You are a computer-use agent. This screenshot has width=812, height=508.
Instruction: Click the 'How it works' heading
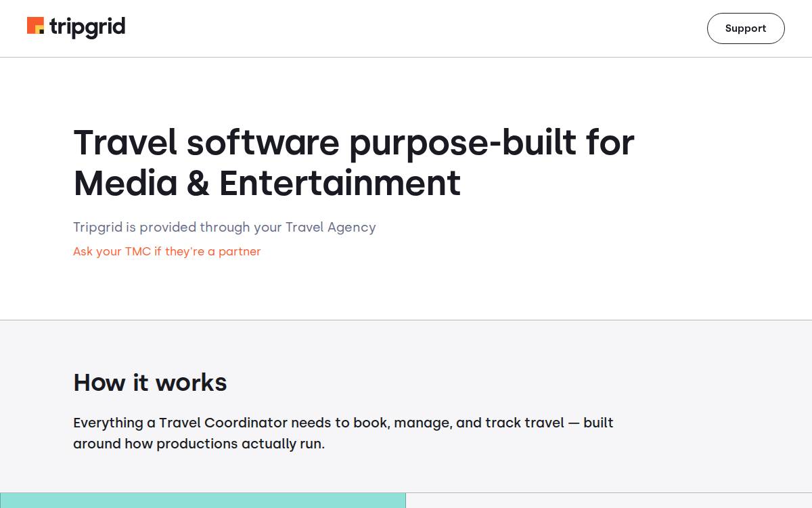pos(150,383)
